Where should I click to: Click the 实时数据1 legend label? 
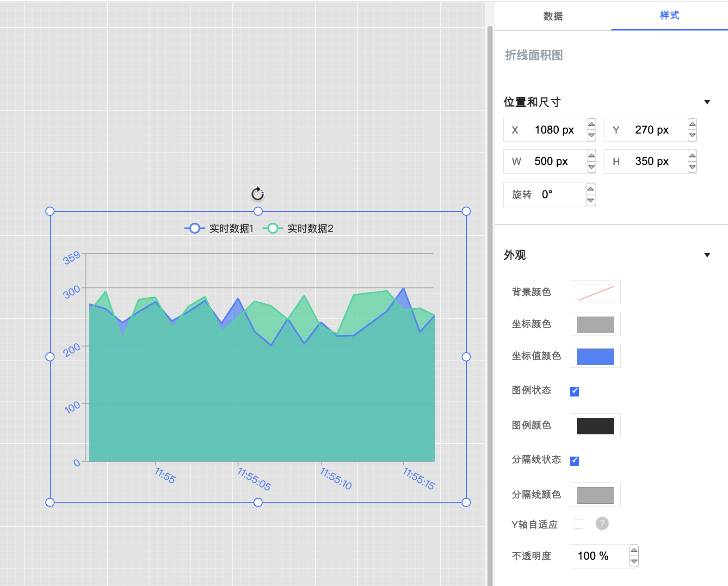tap(231, 228)
